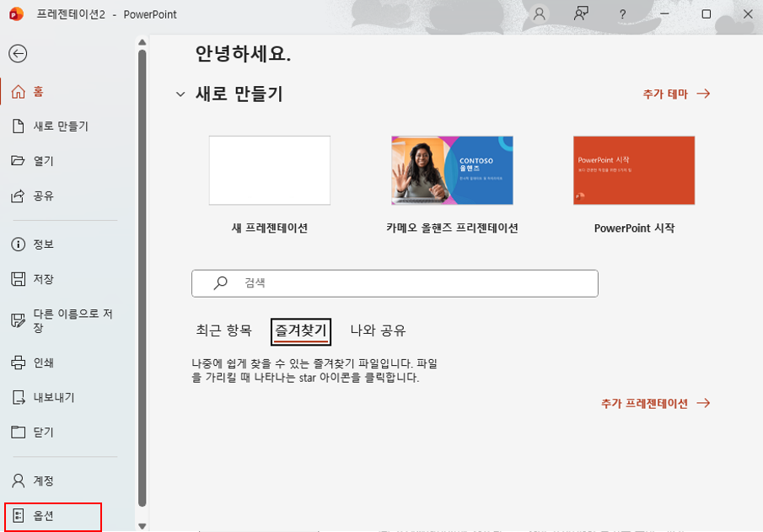Choose the PowerPoint 시작 template thumbnail
Image resolution: width=763 pixels, height=532 pixels.
pyautogui.click(x=634, y=170)
